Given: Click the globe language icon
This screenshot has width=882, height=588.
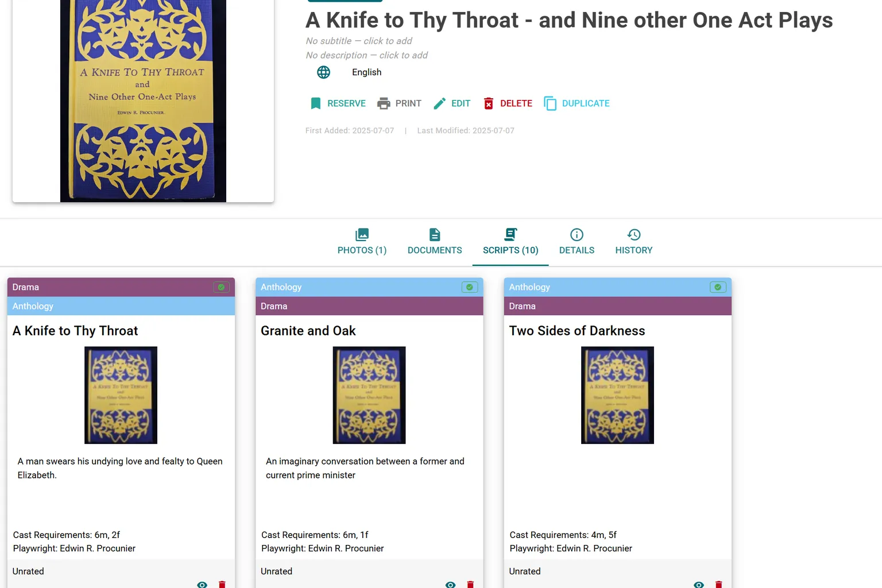Looking at the screenshot, I should pyautogui.click(x=324, y=72).
